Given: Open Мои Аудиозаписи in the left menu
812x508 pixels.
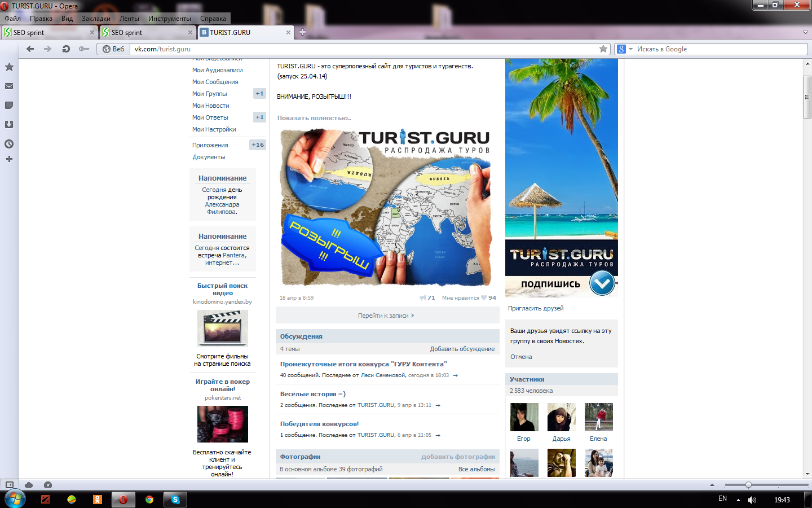Looking at the screenshot, I should click(x=218, y=70).
